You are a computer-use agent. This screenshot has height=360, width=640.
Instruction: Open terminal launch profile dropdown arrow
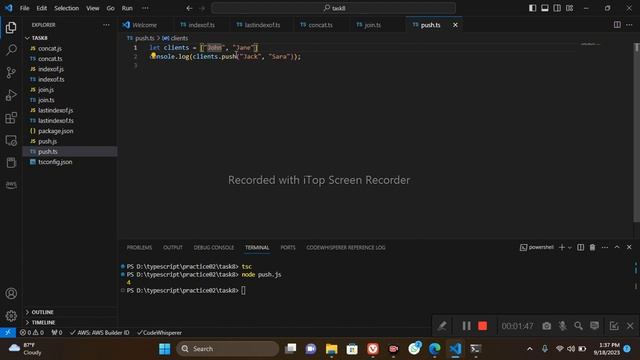point(570,248)
